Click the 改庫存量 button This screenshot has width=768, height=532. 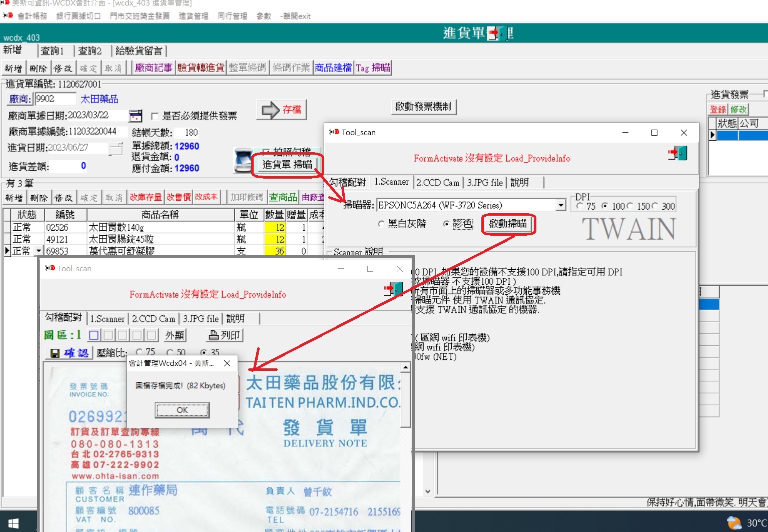pyautogui.click(x=146, y=198)
